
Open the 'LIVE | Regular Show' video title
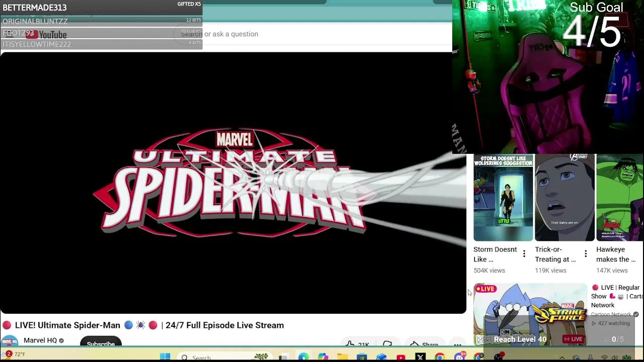pos(617,296)
